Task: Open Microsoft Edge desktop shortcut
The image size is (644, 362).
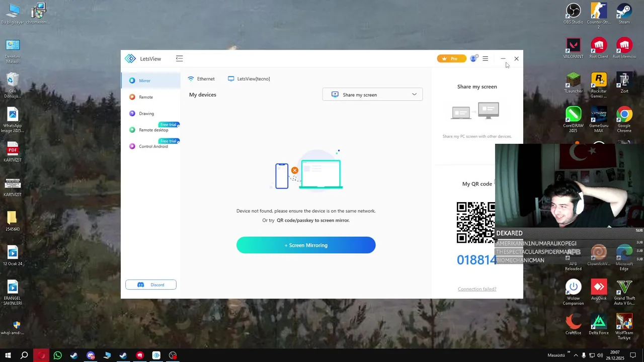Action: pyautogui.click(x=624, y=258)
